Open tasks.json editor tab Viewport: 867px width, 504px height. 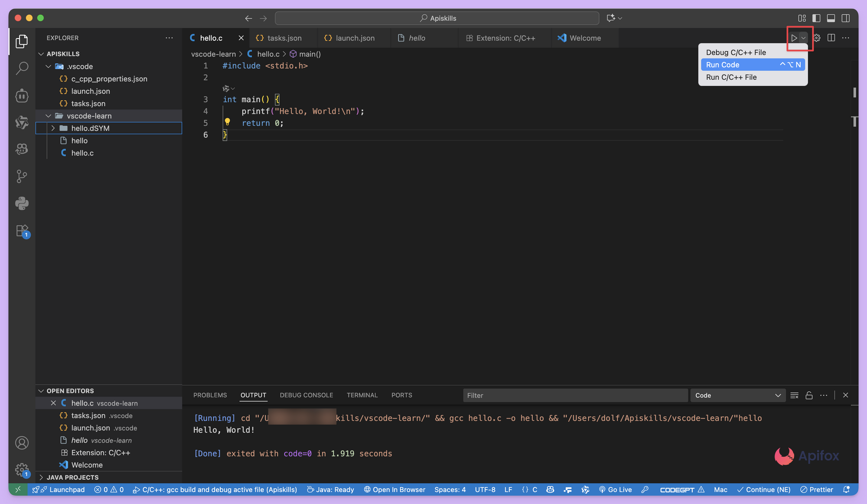click(284, 38)
